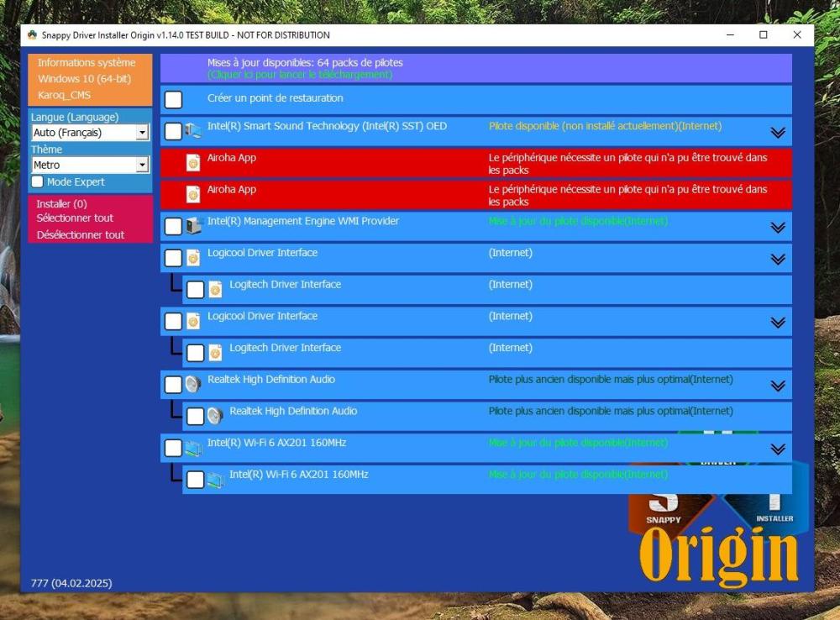Minimize the Snappy Driver Installer window

pos(730,34)
